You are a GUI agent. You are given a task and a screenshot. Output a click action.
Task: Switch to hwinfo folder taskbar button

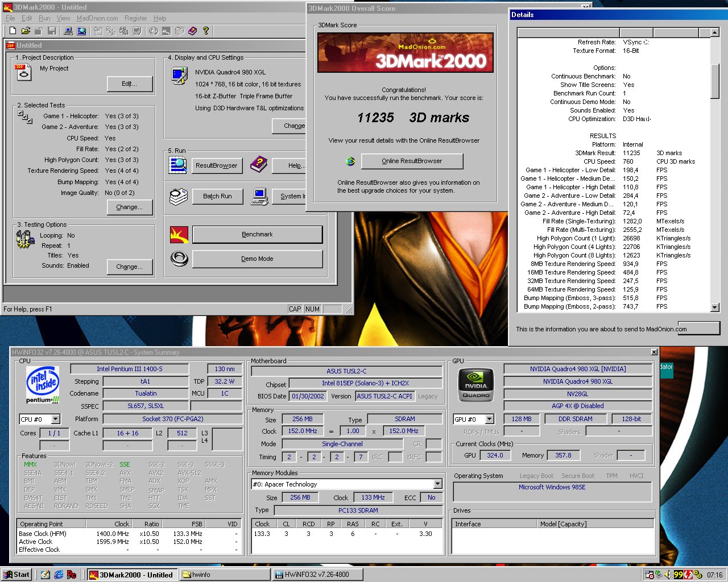tap(225, 575)
